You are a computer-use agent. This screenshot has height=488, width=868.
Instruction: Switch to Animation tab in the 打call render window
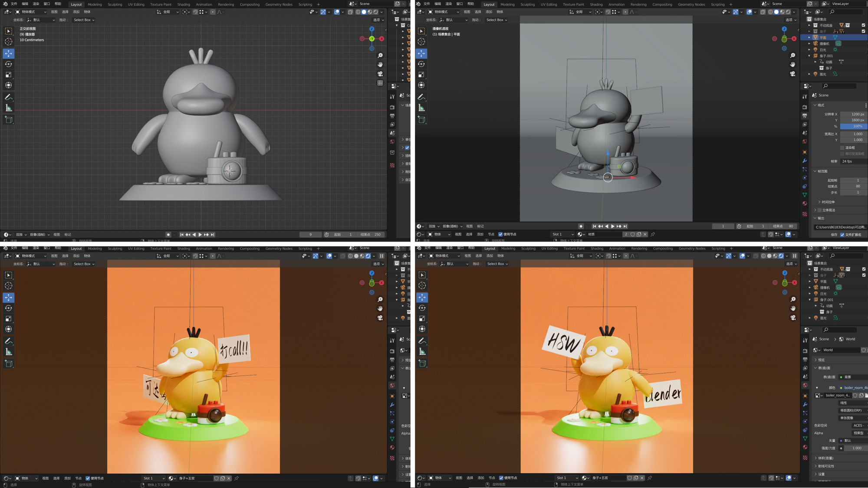pos(204,249)
